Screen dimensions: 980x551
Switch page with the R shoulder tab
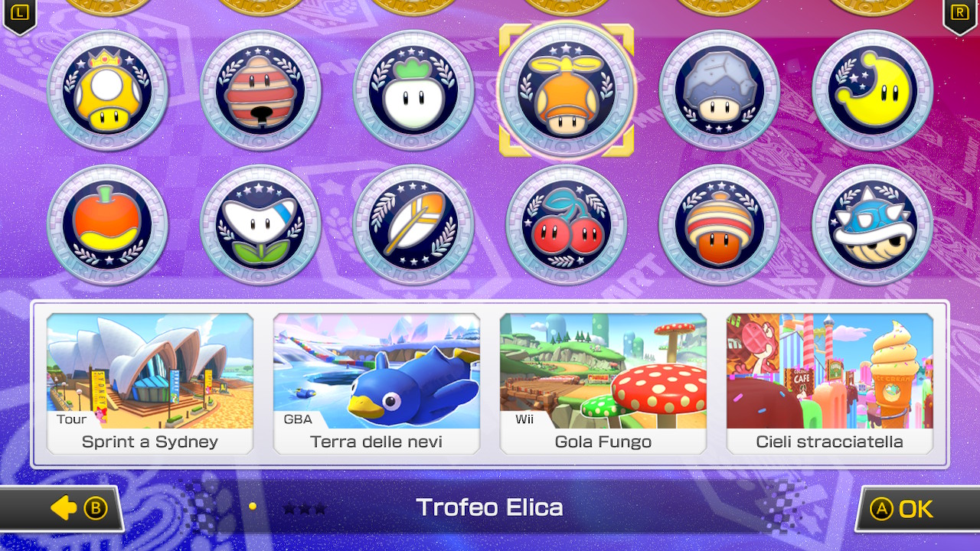pyautogui.click(x=961, y=15)
